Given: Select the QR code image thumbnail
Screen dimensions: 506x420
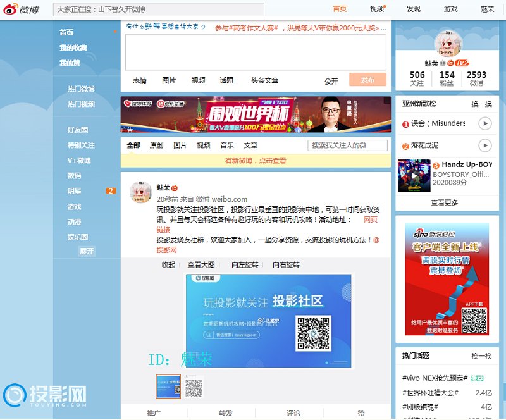Looking at the screenshot, I should pos(194,386).
